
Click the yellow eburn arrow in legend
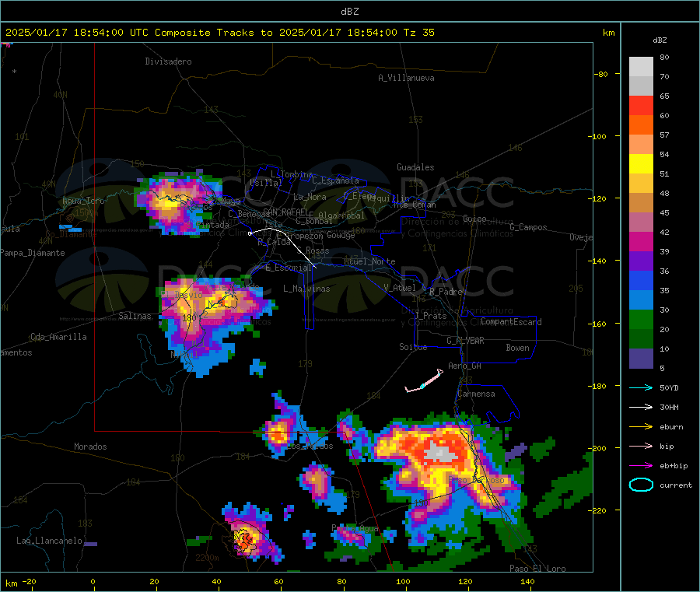(x=641, y=426)
